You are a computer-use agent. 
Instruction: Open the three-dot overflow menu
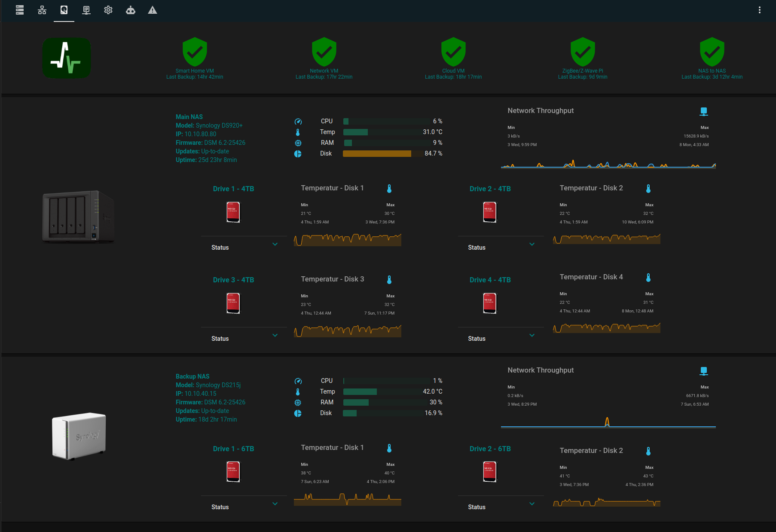click(759, 10)
